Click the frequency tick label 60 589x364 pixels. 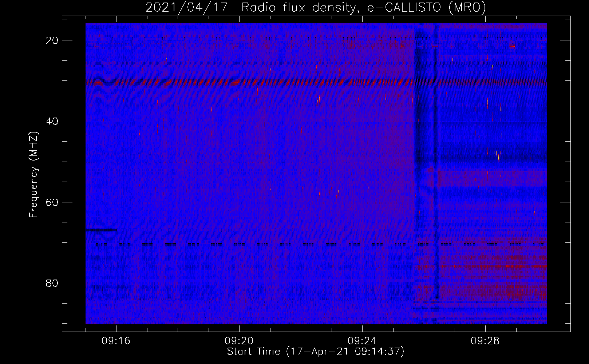coord(52,202)
